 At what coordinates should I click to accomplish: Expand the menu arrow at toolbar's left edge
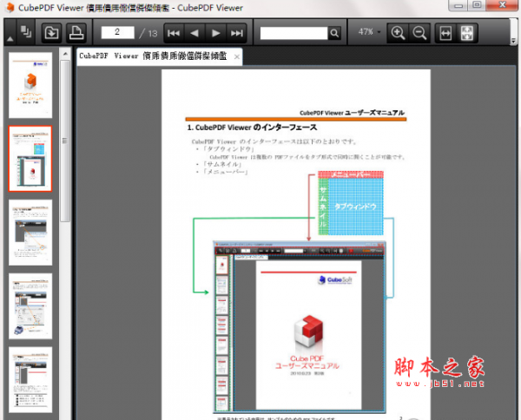point(10,35)
